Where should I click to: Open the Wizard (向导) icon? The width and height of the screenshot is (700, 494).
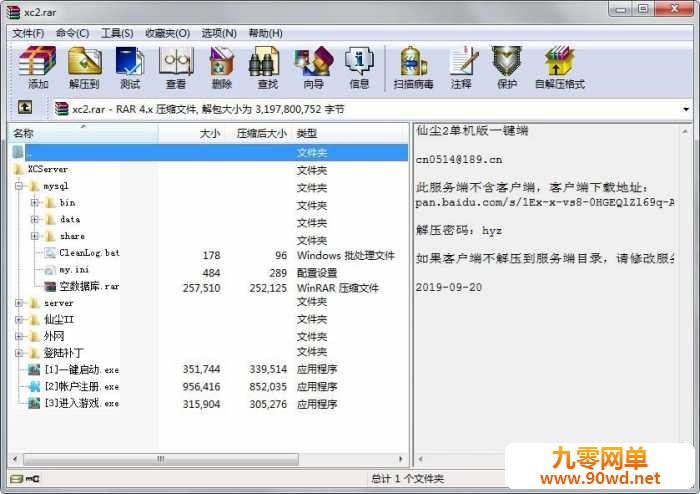314,62
